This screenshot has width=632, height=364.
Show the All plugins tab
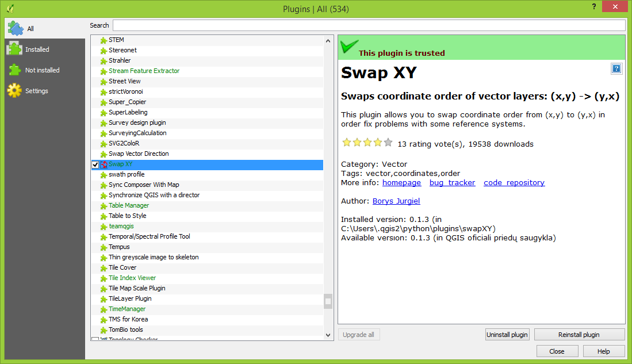tap(30, 29)
